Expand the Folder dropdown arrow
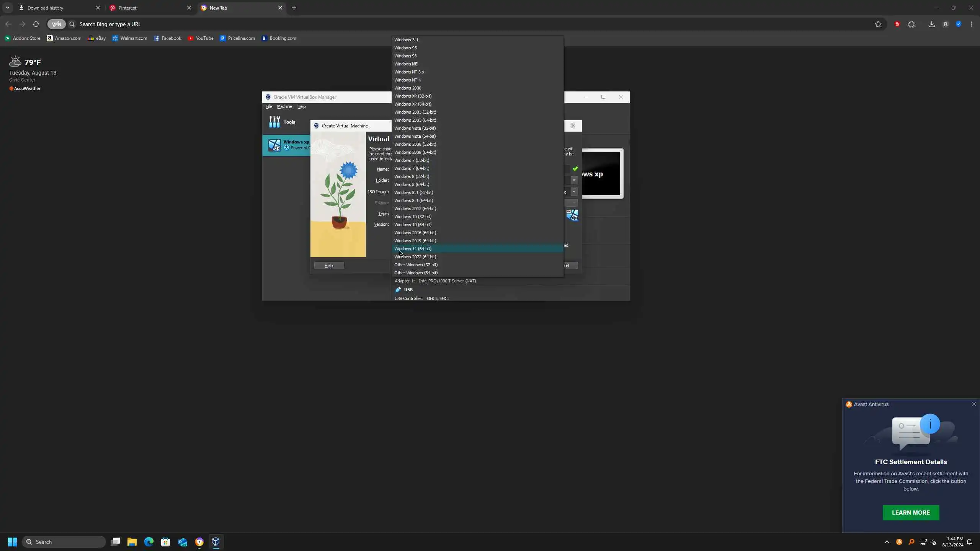The height and width of the screenshot is (551, 980). point(574,180)
